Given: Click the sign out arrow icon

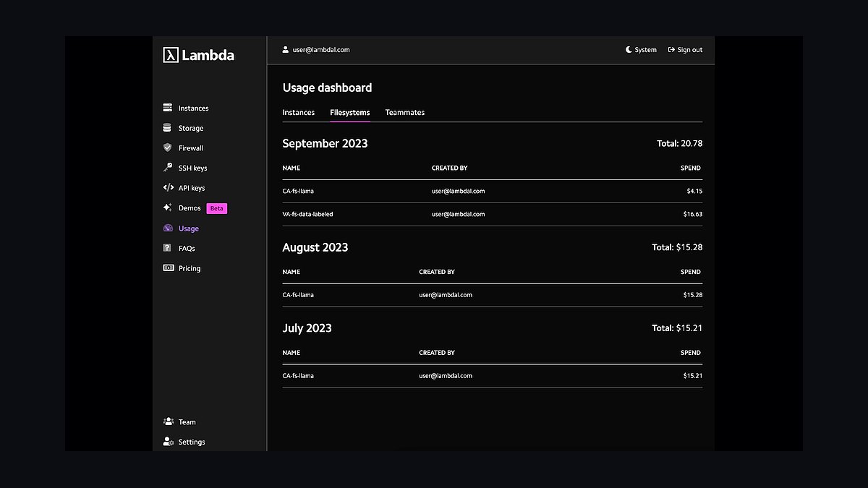Looking at the screenshot, I should pos(671,50).
